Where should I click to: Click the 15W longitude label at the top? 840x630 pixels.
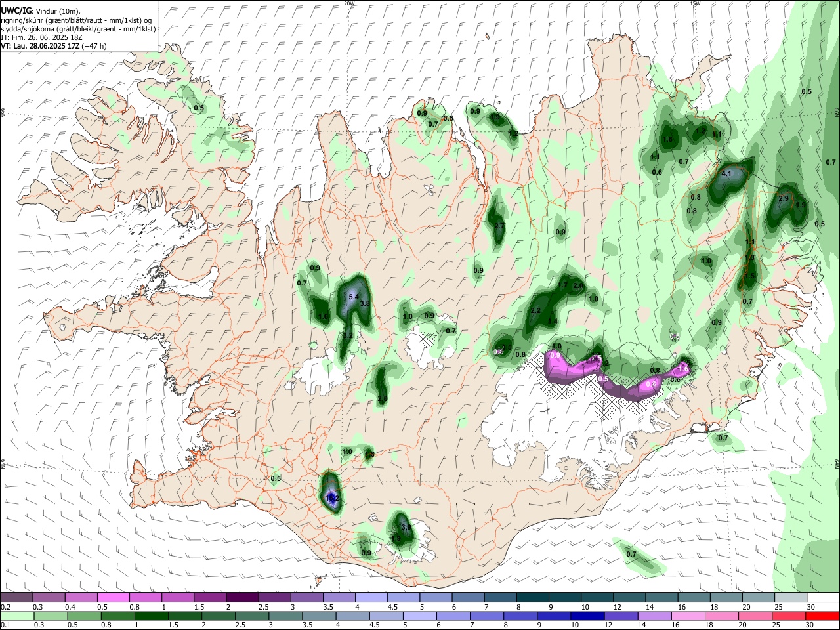tap(696, 3)
